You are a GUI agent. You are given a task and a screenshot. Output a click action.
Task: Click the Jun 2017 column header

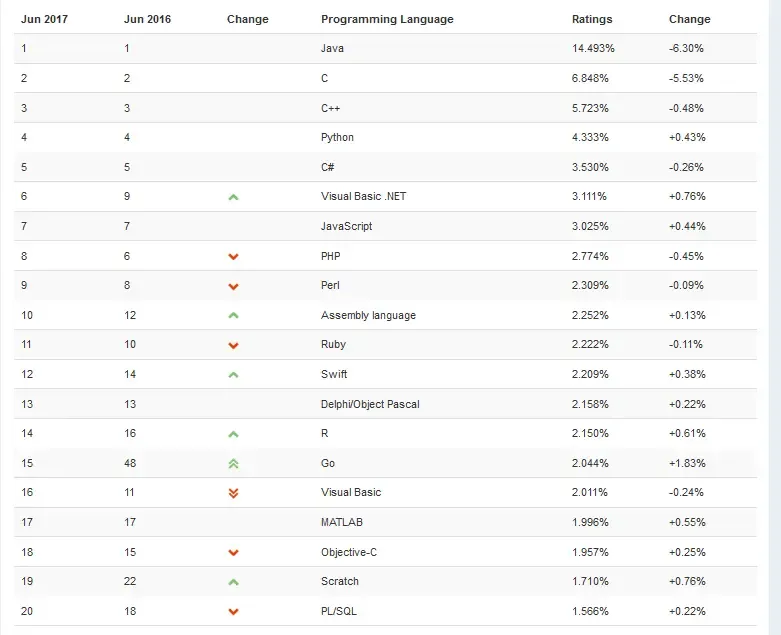click(x=44, y=19)
